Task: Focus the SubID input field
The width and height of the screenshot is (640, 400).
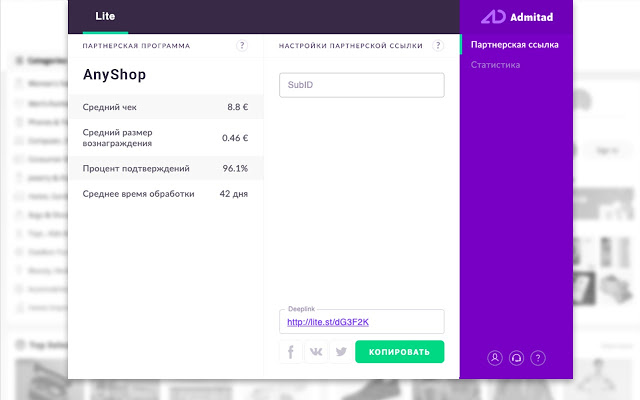Action: (362, 85)
